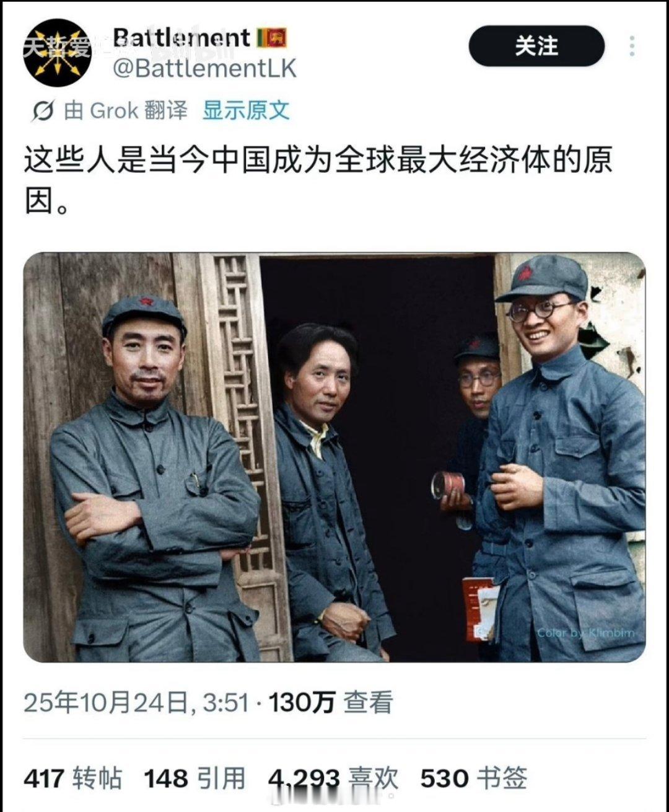Open the 148 引用 quotes list
The height and width of the screenshot is (812, 669).
coord(195,779)
